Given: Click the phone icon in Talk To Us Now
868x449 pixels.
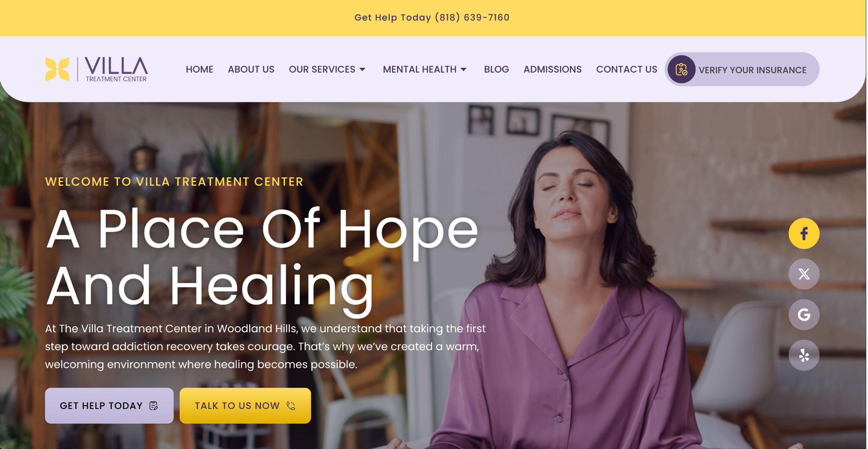Looking at the screenshot, I should [291, 406].
